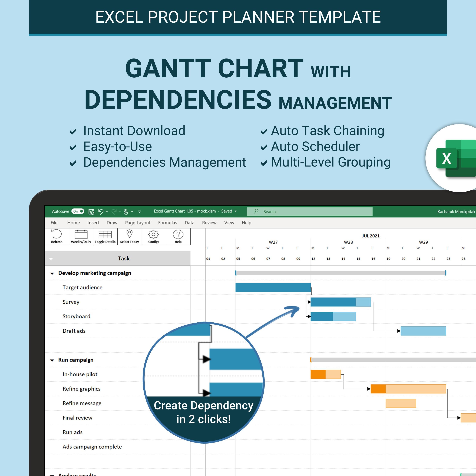Turn off the AutoSave toggle
This screenshot has width=476, height=476.
coord(78,211)
